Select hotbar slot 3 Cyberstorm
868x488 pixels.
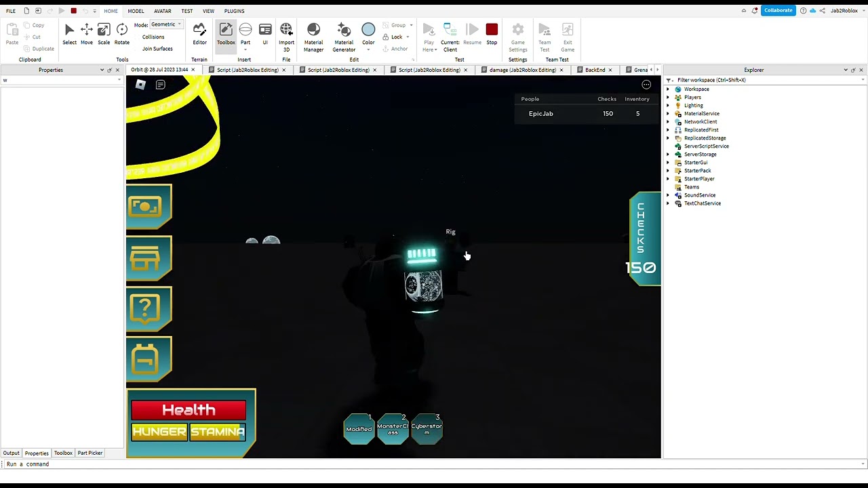427,428
